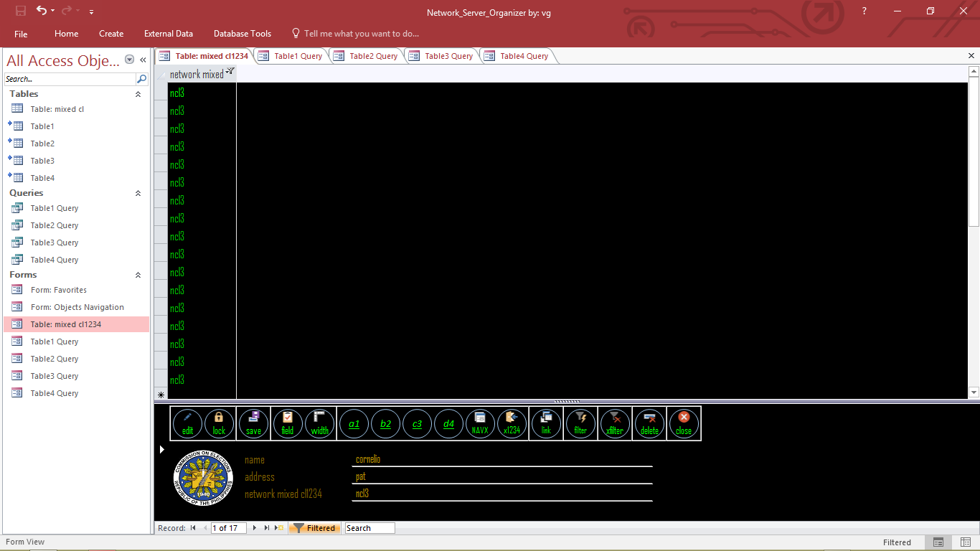Click the datasheet scrollbar up arrow
980x551 pixels.
(x=974, y=71)
